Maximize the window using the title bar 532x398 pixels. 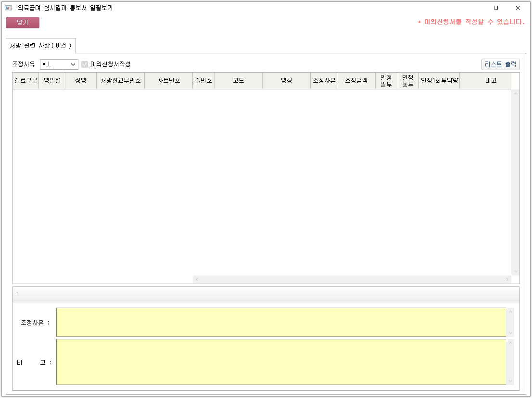tap(496, 8)
